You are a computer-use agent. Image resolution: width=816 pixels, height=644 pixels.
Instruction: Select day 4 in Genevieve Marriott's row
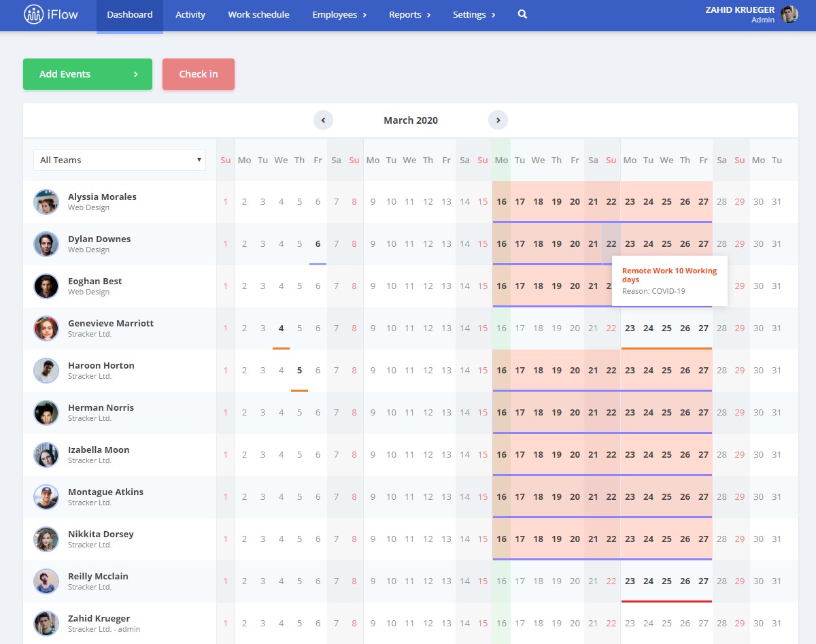pyautogui.click(x=281, y=328)
